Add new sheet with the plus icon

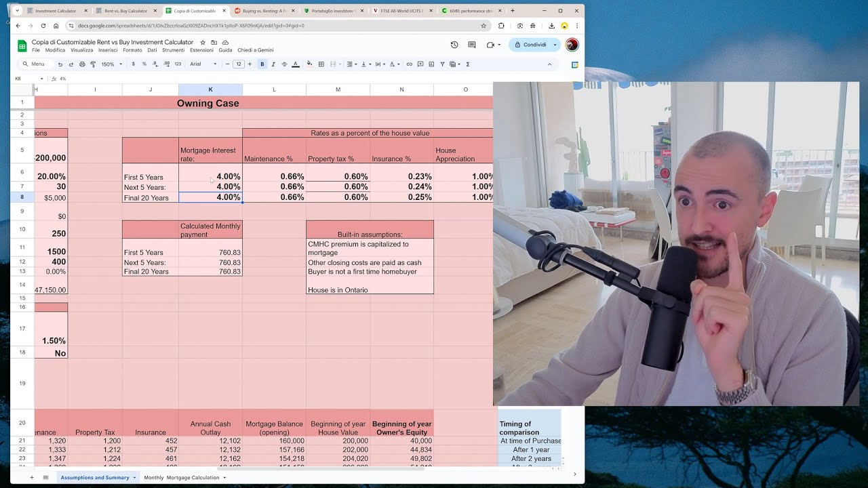tap(31, 477)
